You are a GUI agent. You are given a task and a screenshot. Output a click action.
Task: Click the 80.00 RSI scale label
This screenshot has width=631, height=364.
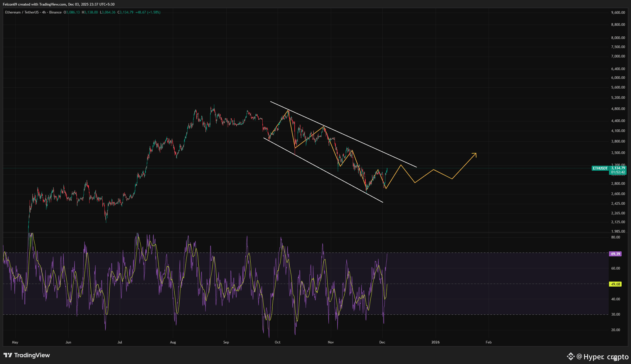click(x=615, y=237)
